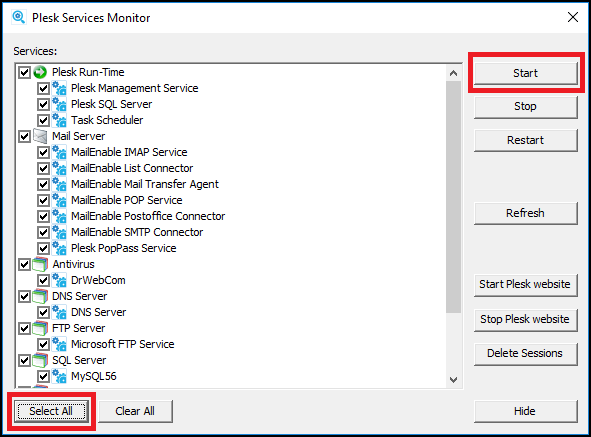Click the gear icon beside MySQL56
Image resolution: width=591 pixels, height=437 pixels.
click(x=59, y=376)
